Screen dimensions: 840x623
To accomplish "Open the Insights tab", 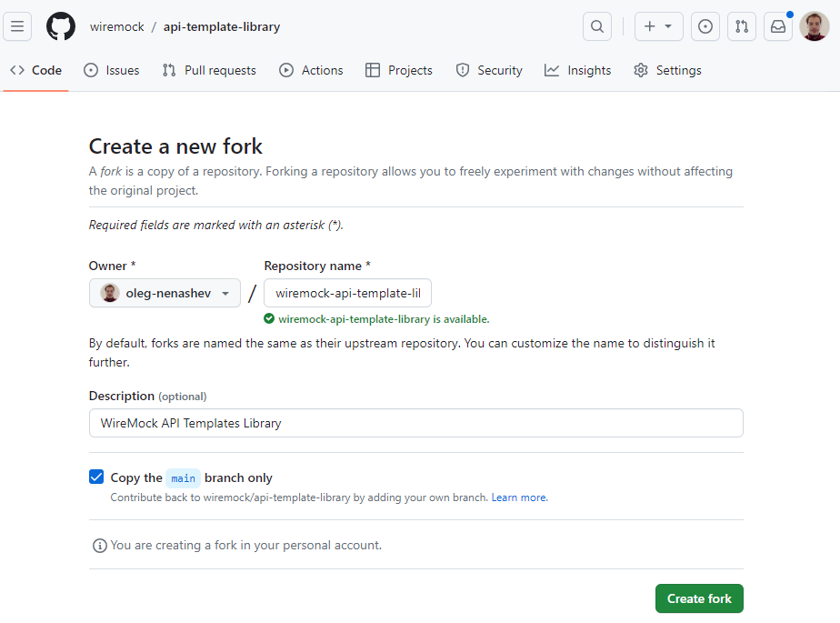I will [x=577, y=70].
